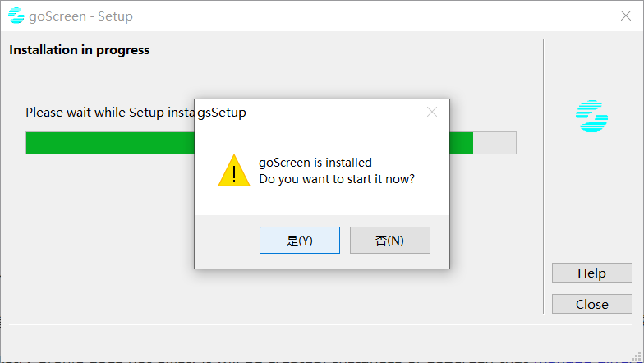Click the goScreen icon in the title bar
The width and height of the screenshot is (644, 363).
(x=16, y=16)
